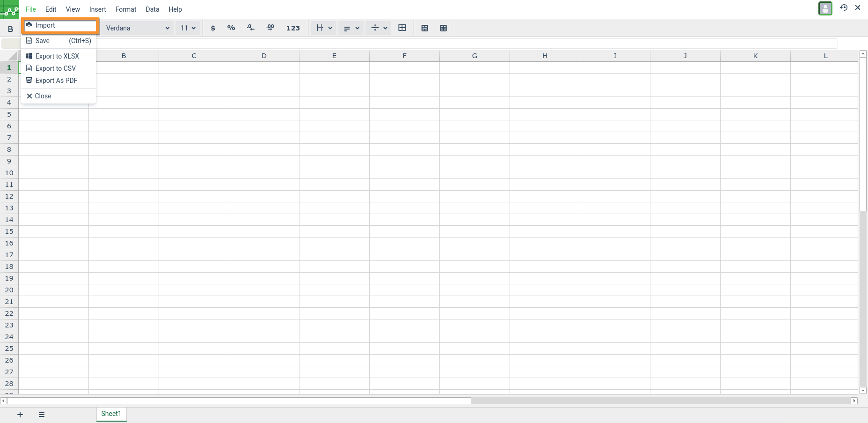Click the horizontal scrollbar thumb

239,401
